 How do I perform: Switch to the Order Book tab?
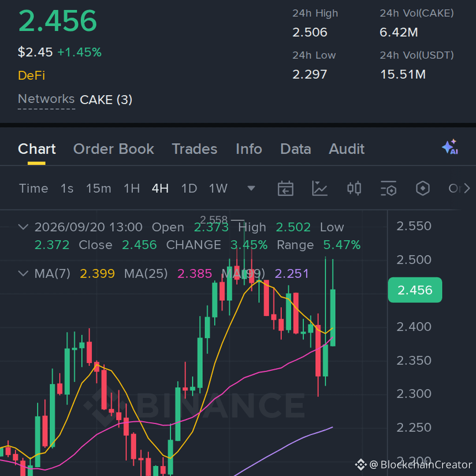point(114,149)
